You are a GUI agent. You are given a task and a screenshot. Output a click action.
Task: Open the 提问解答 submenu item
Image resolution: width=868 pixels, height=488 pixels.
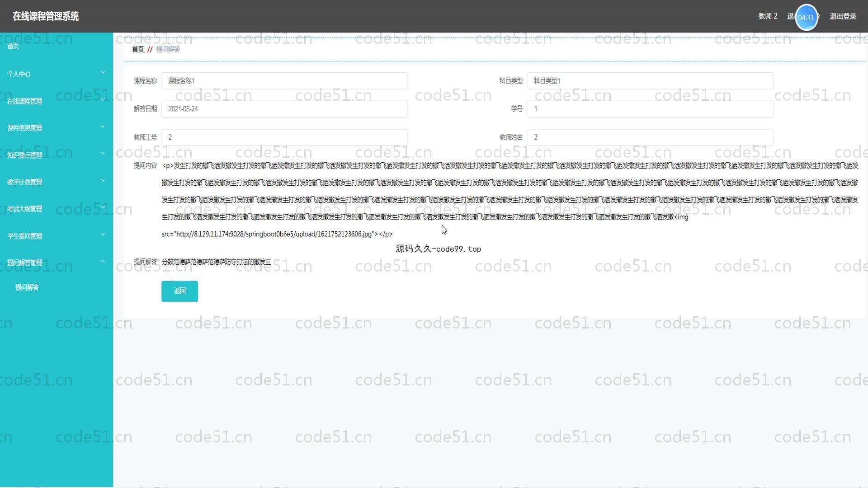[x=27, y=287]
